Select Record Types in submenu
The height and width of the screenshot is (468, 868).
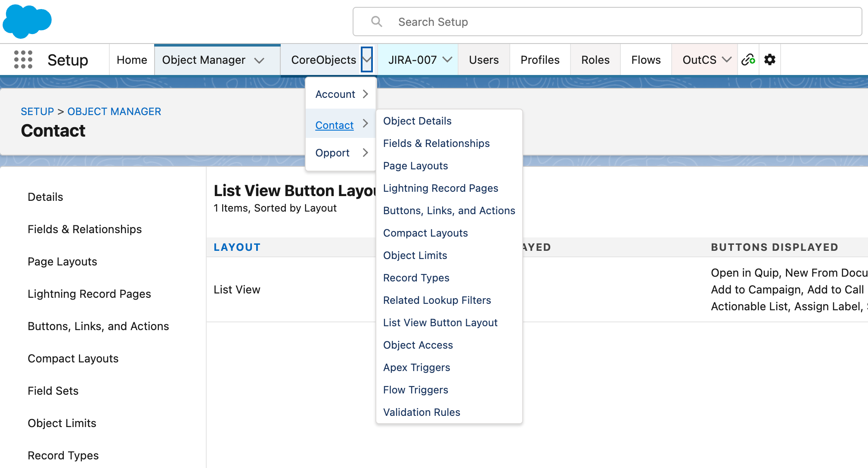[x=416, y=278]
